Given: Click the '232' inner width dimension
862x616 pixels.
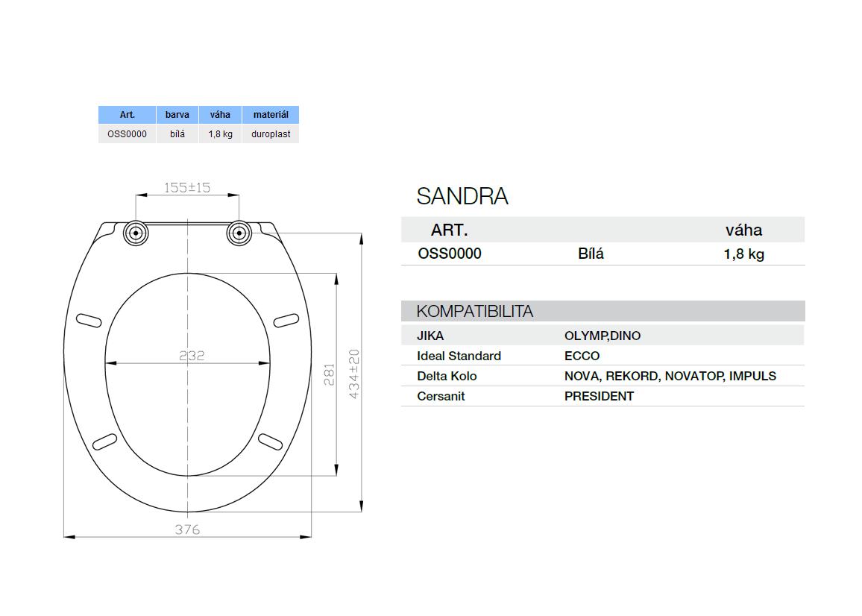Looking at the screenshot, I should (192, 356).
